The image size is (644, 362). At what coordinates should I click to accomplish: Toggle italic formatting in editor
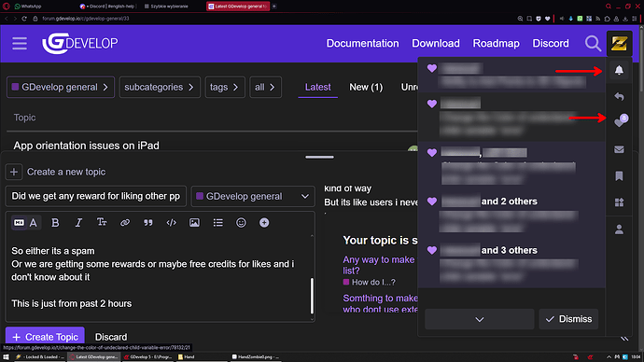tap(78, 222)
